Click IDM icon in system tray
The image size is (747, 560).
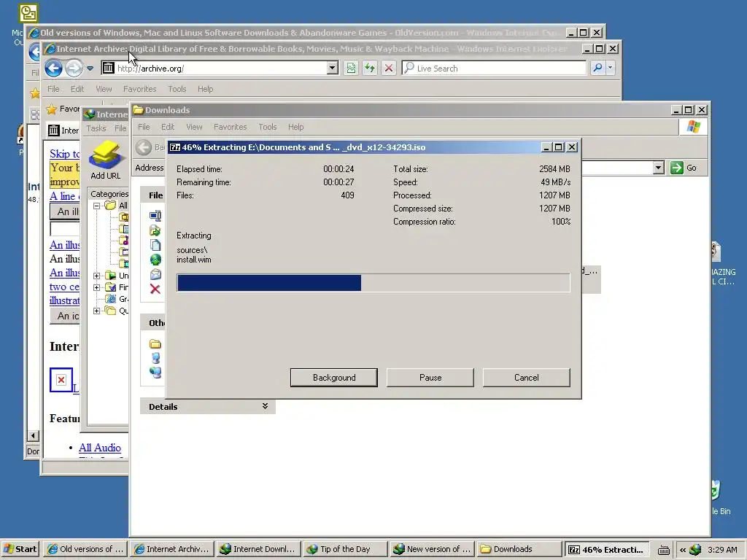coord(695,550)
